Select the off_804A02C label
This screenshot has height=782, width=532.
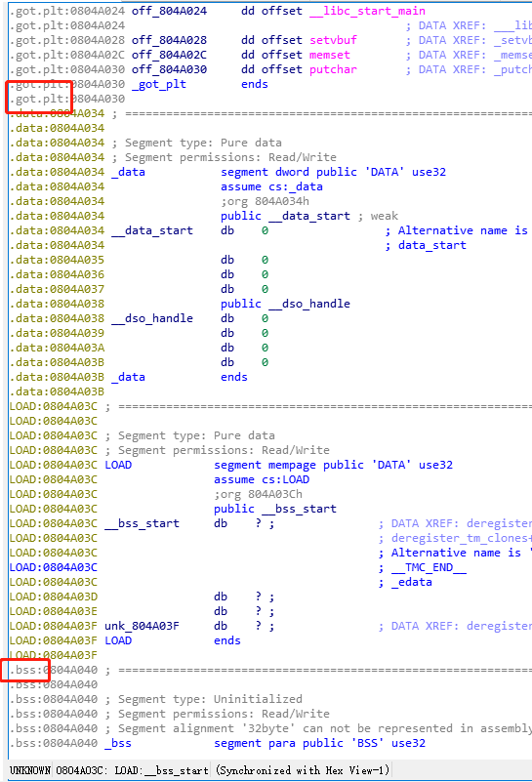click(169, 55)
